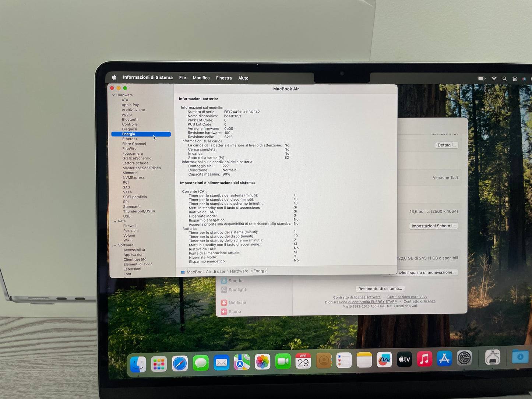This screenshot has width=532, height=399.
Task: Select Thunderbolt/USB4 in sidebar
Action: tap(139, 211)
